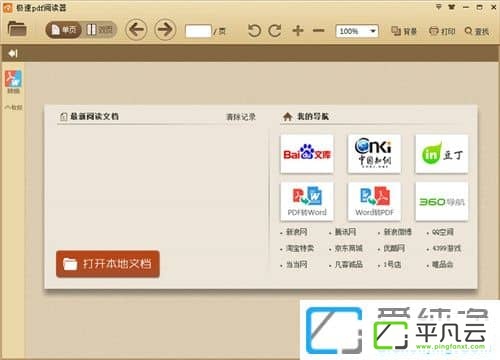Click clear history (清除记录) link
Screen dimensions: 500x360
(241, 117)
